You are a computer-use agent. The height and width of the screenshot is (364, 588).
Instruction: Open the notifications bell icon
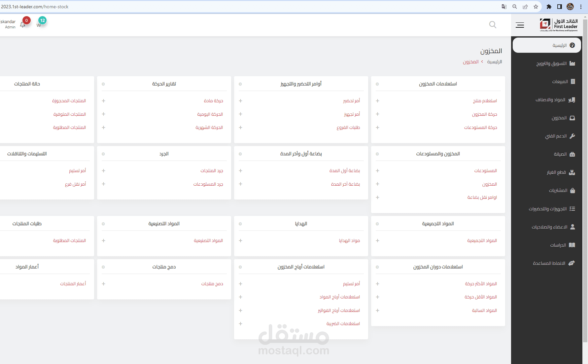[22, 25]
